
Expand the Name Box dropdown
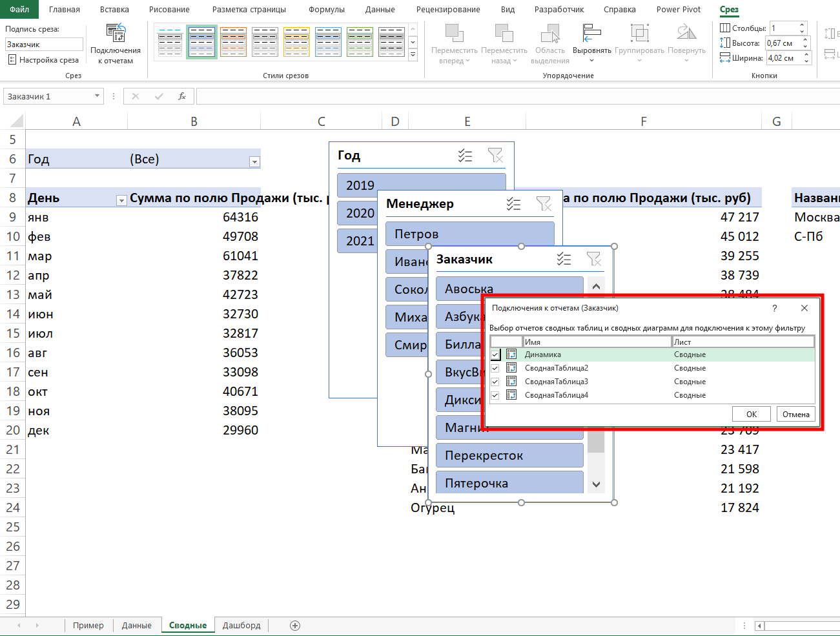click(97, 96)
